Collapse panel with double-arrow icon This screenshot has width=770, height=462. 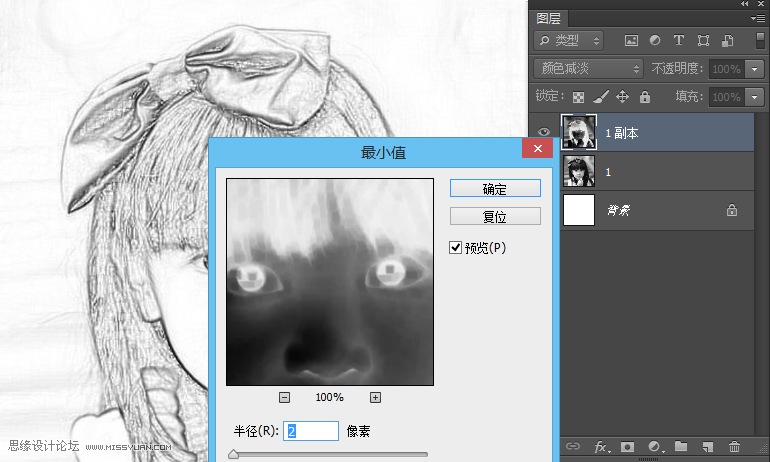tap(745, 3)
